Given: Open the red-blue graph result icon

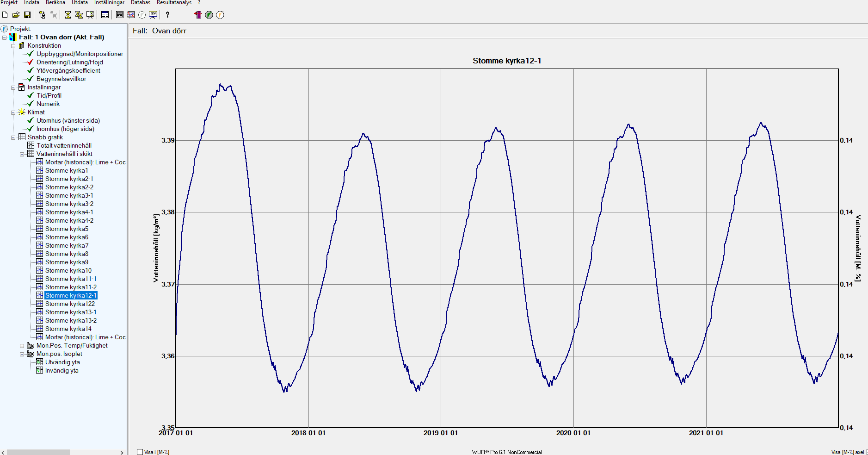Looking at the screenshot, I should pos(131,15).
